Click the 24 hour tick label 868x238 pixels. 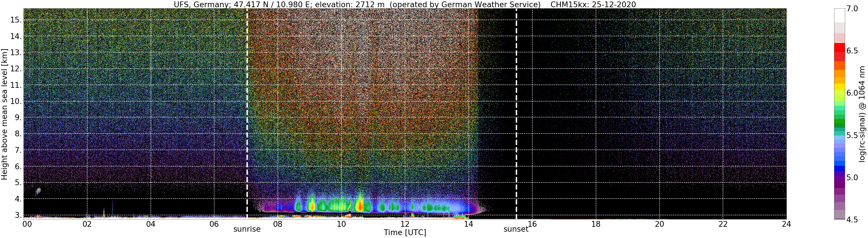coord(786,224)
